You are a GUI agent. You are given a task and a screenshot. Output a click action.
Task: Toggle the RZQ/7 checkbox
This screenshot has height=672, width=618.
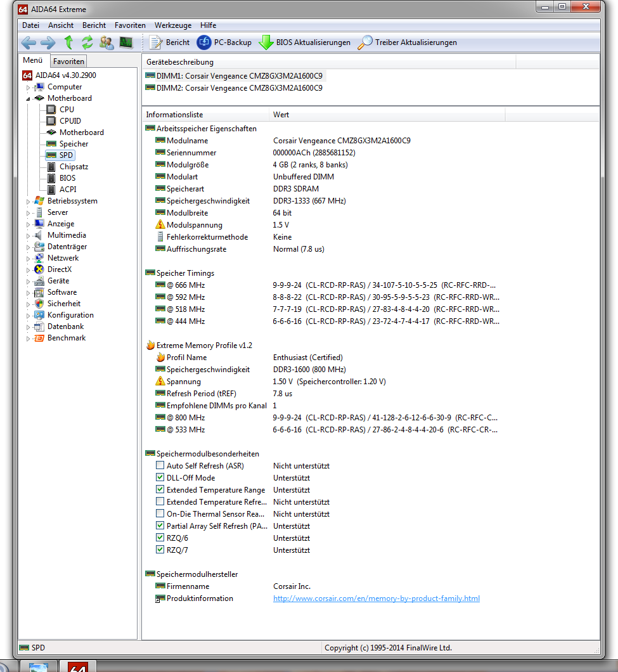click(x=160, y=550)
